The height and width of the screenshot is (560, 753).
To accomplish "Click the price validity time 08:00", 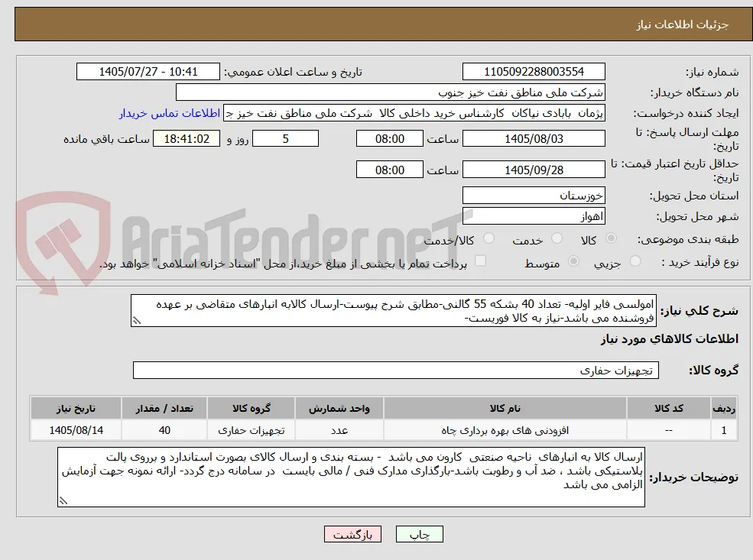I will coord(389,170).
